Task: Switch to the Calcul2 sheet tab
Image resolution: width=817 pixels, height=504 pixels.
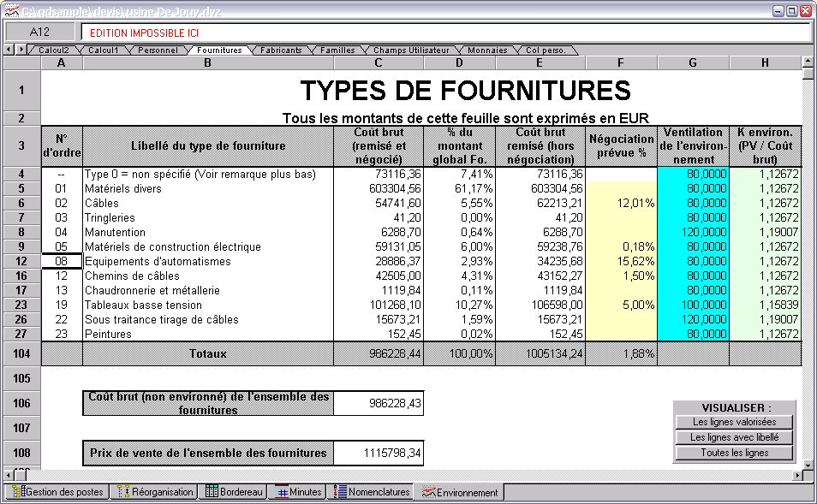Action: pyautogui.click(x=53, y=50)
